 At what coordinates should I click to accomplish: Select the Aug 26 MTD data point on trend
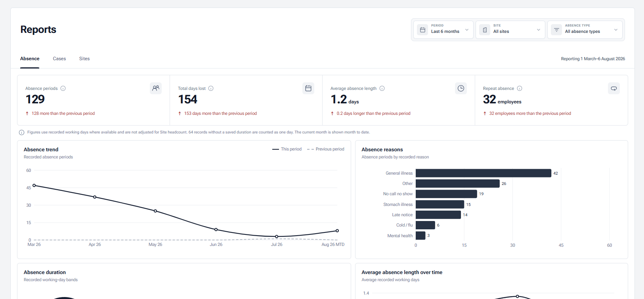point(337,230)
